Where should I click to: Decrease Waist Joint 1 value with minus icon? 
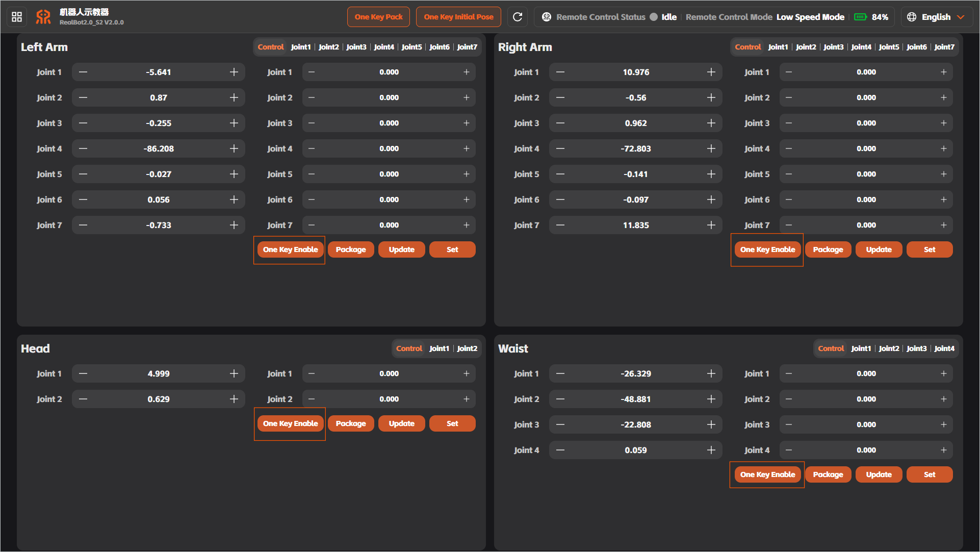coord(560,373)
